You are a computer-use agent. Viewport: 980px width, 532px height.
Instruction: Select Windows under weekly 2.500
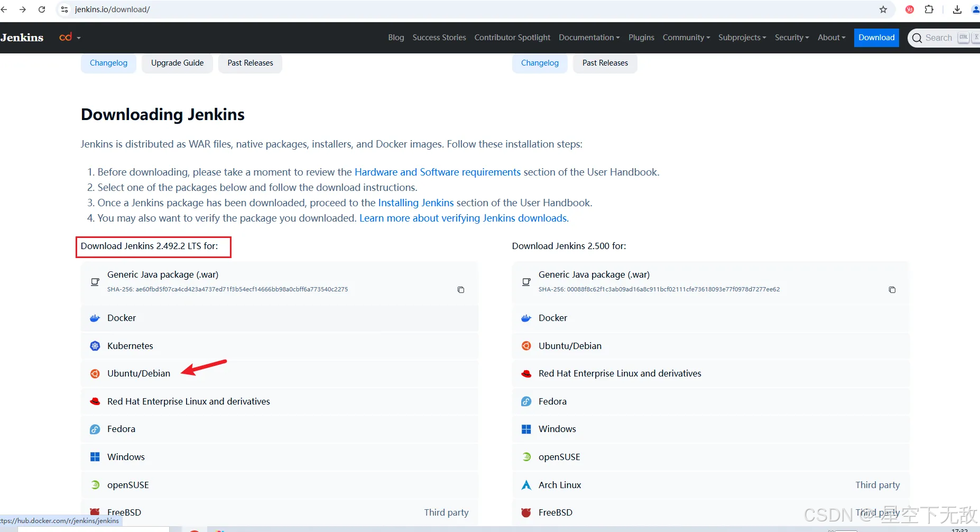tap(711, 429)
